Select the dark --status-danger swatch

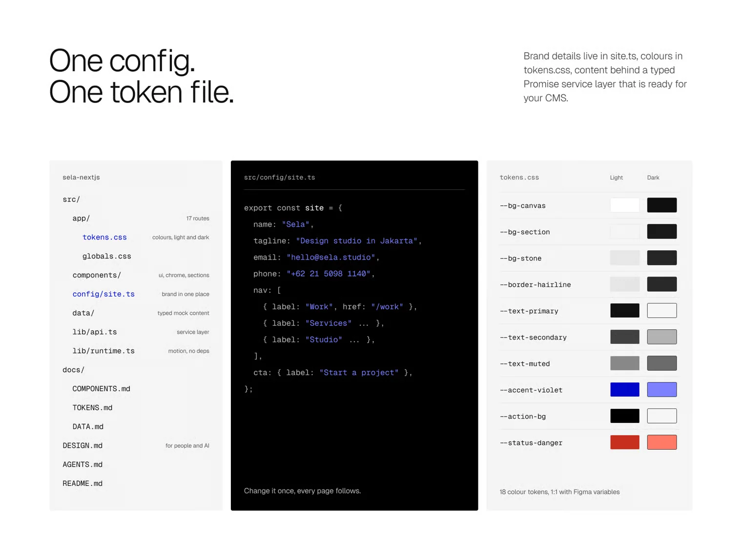click(662, 442)
